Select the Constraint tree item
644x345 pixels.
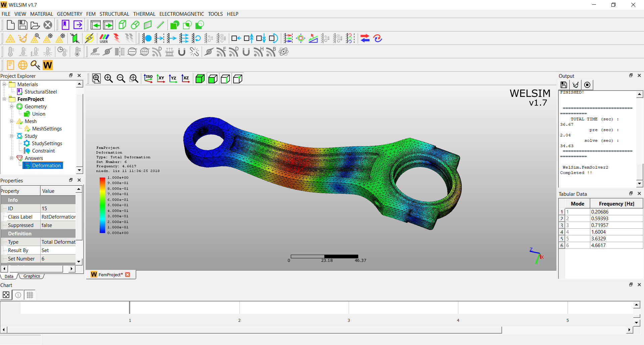[x=43, y=151]
